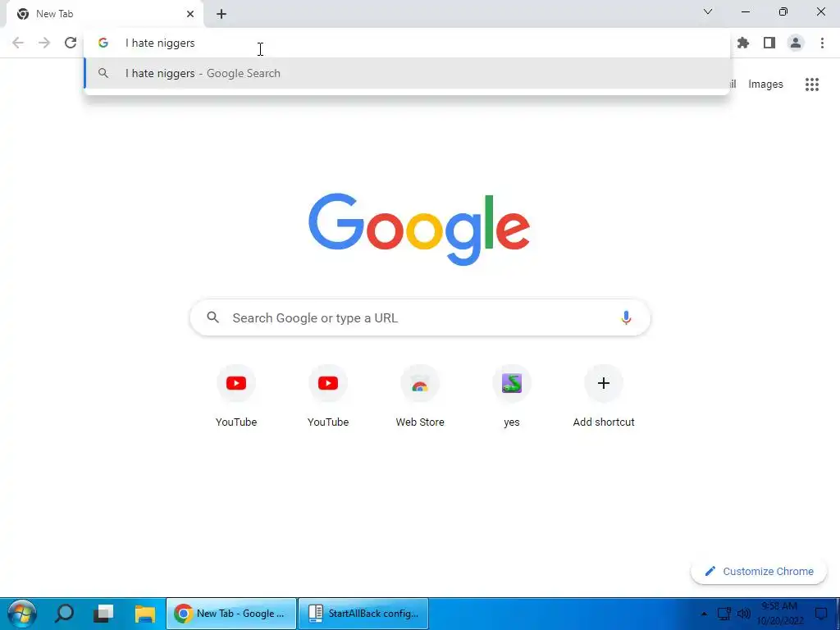The height and width of the screenshot is (630, 840).
Task: Open the taskbar clock and date
Action: click(x=780, y=614)
